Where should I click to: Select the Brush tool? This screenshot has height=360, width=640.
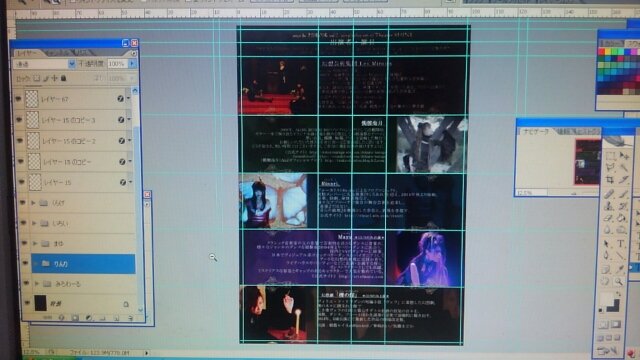623,194
